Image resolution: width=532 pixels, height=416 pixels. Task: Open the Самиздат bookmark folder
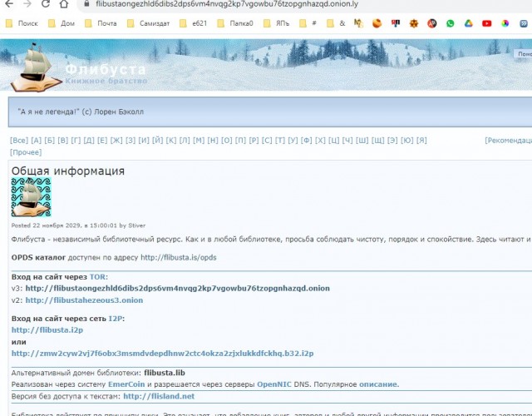pyautogui.click(x=148, y=23)
